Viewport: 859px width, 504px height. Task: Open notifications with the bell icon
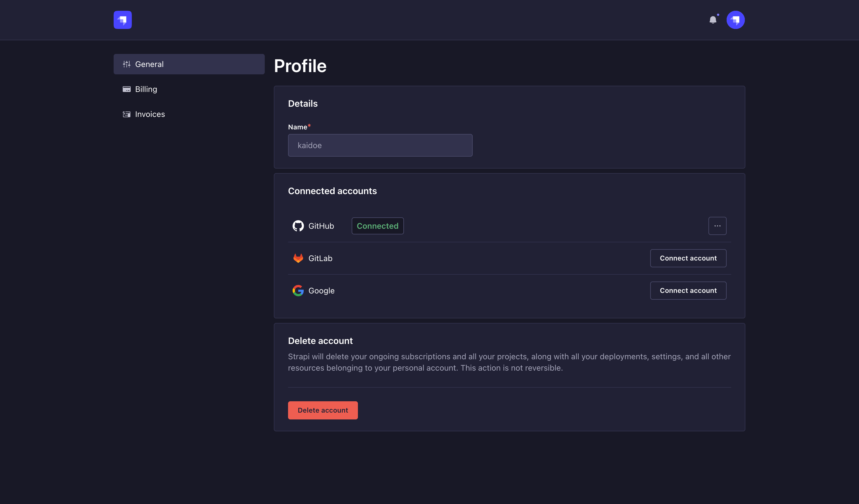click(713, 20)
